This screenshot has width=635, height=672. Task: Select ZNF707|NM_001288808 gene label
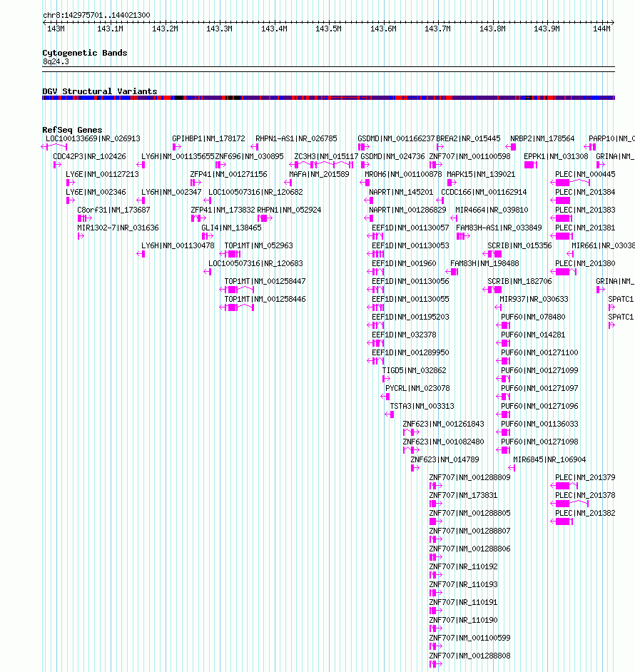coord(470,656)
